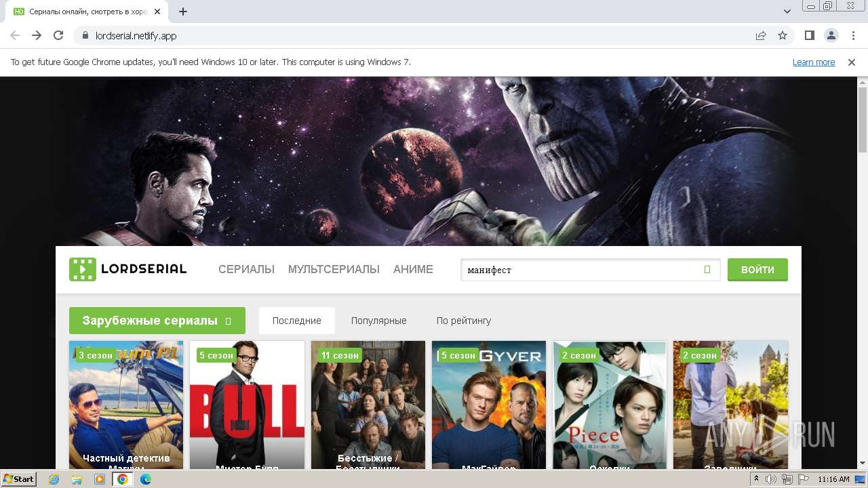Bookmark this tab with the star icon
Screen dimensions: 868x488
click(x=783, y=35)
